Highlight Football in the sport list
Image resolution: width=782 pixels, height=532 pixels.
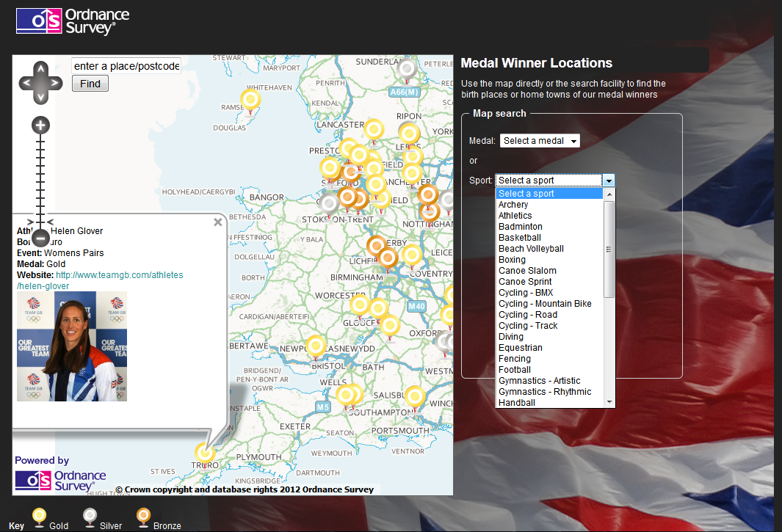click(x=514, y=369)
